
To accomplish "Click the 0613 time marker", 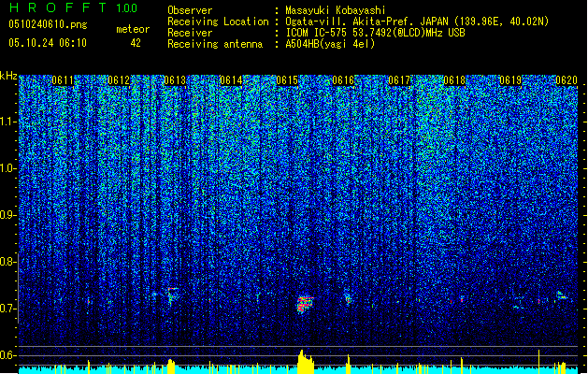I will [x=175, y=80].
